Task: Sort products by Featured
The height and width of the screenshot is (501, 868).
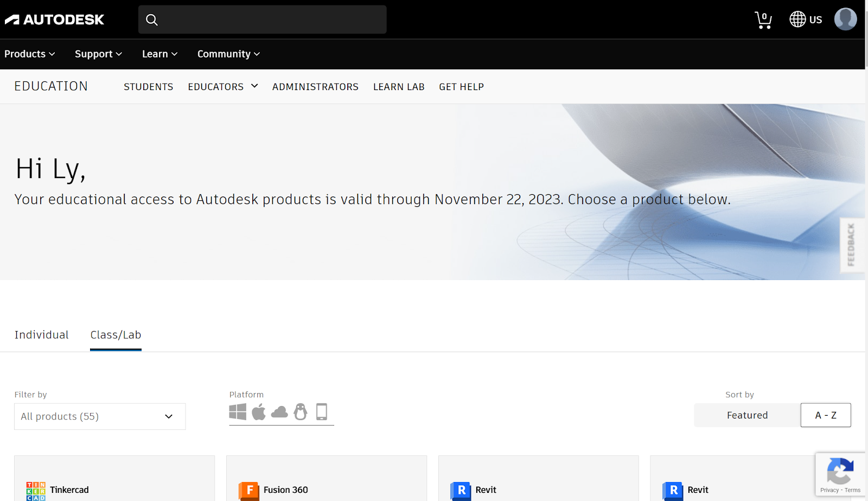Action: (x=747, y=415)
